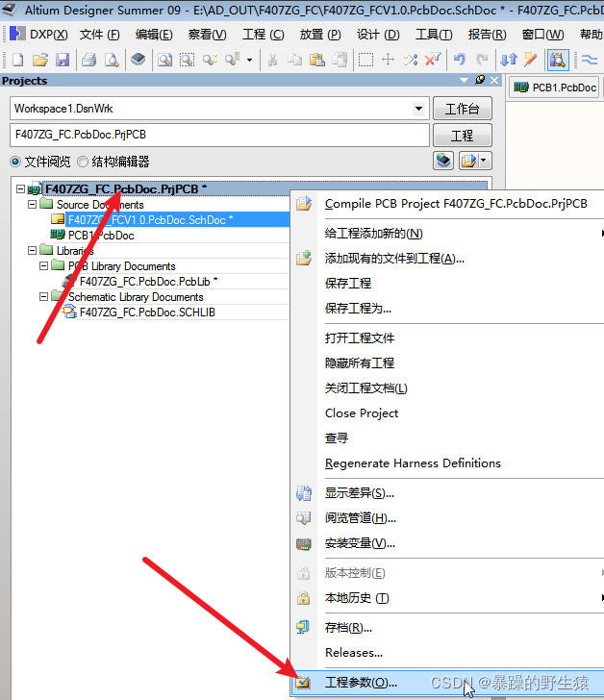Click the Paste clipboard icon
The height and width of the screenshot is (700, 604).
tap(317, 60)
